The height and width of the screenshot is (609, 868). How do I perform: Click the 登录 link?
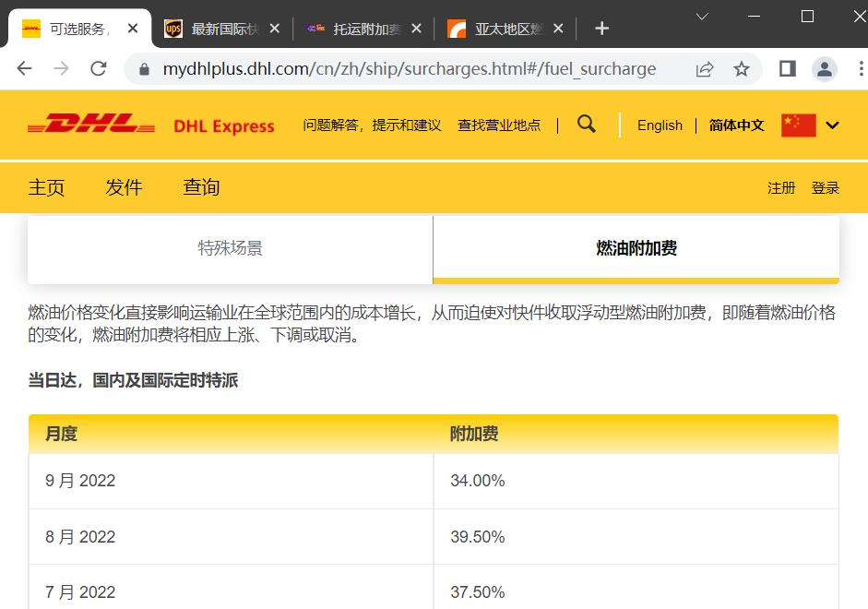825,188
